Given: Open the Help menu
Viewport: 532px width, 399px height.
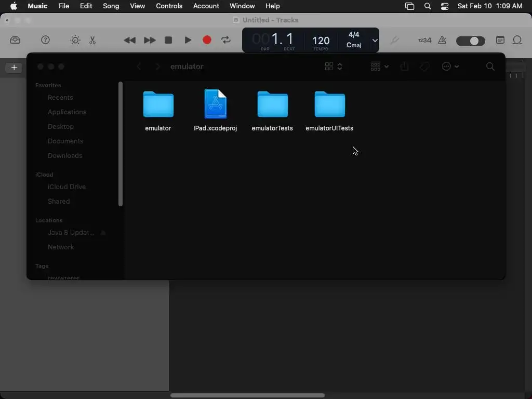Looking at the screenshot, I should pyautogui.click(x=272, y=6).
